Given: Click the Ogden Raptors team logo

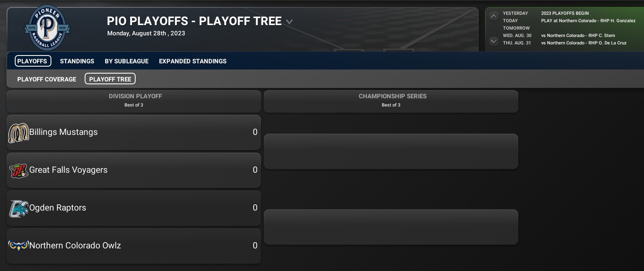Looking at the screenshot, I should (x=18, y=208).
